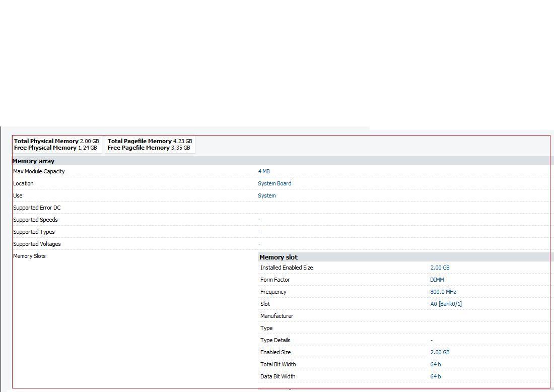Click the 4 MB capacity value
Image resolution: width=554 pixels, height=392 pixels.
tap(264, 171)
